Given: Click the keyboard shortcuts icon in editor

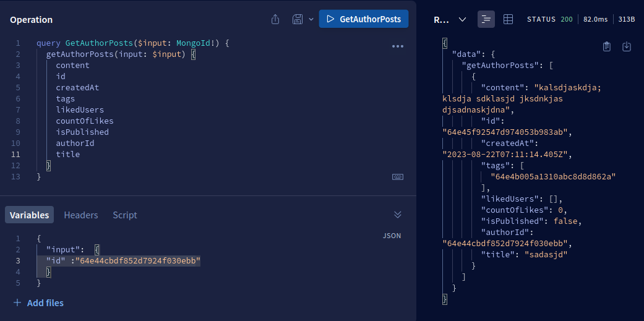Looking at the screenshot, I should (398, 177).
